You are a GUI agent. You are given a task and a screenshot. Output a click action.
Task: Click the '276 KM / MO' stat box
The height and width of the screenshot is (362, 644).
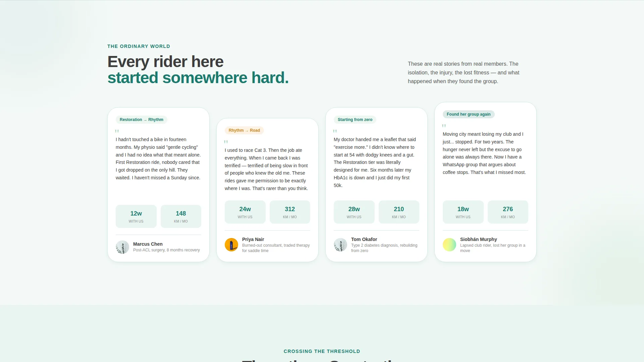[x=508, y=212]
